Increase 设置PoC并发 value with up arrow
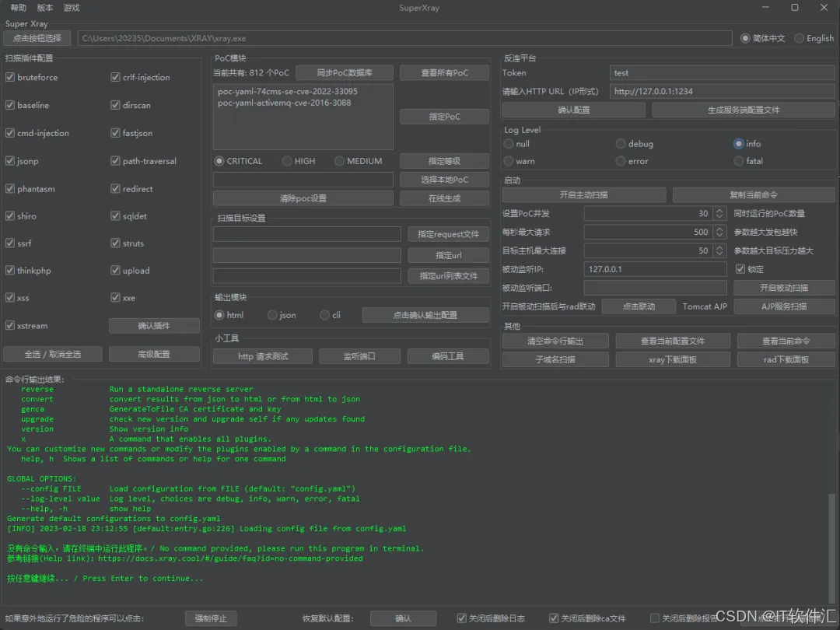This screenshot has width=840, height=630. pyautogui.click(x=719, y=211)
